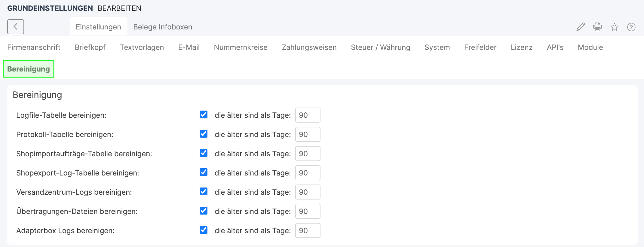This screenshot has height=247, width=644.
Task: Open the E-Mail section
Action: point(189,47)
